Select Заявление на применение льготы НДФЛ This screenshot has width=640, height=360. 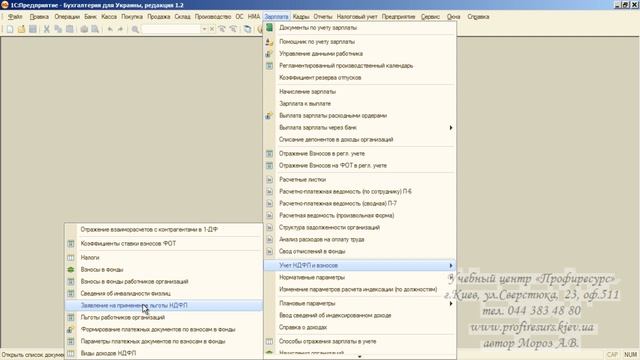164,305
